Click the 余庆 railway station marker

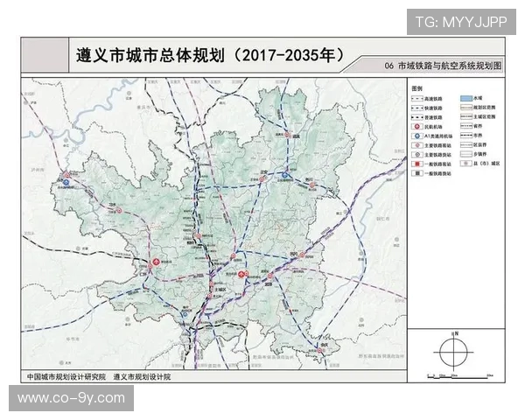[319, 350]
